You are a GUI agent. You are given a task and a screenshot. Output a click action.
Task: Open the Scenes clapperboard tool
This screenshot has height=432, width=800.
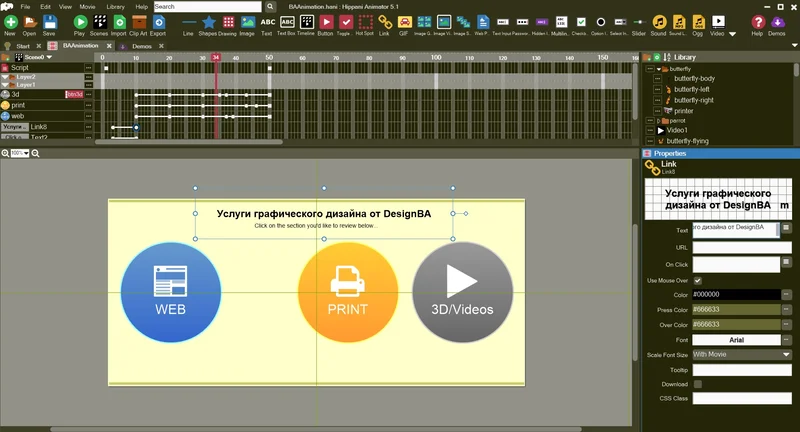coord(99,25)
